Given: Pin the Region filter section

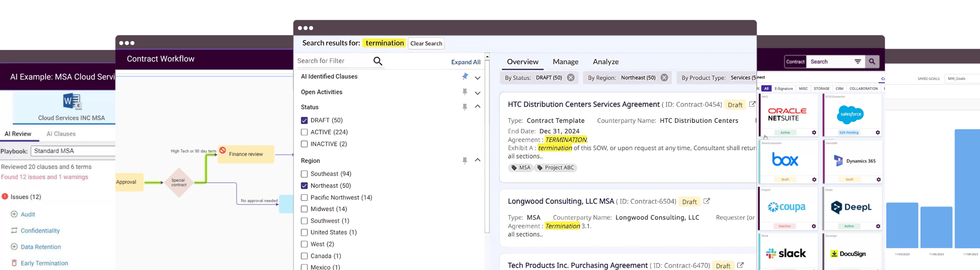Looking at the screenshot, I should (465, 160).
